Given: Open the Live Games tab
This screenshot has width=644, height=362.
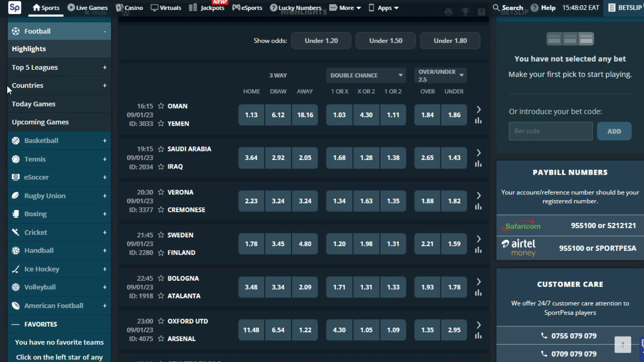Looking at the screenshot, I should tap(88, 8).
